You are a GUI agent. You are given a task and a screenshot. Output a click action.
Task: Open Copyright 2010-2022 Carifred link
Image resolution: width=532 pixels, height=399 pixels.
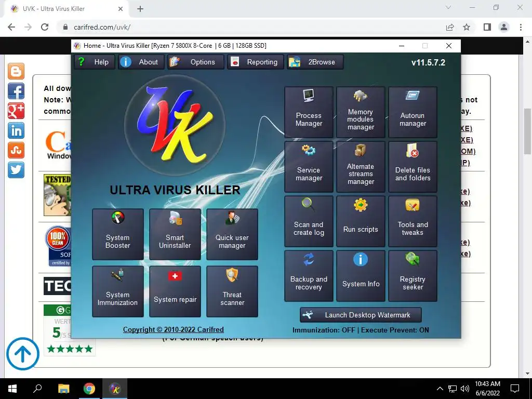(174, 329)
